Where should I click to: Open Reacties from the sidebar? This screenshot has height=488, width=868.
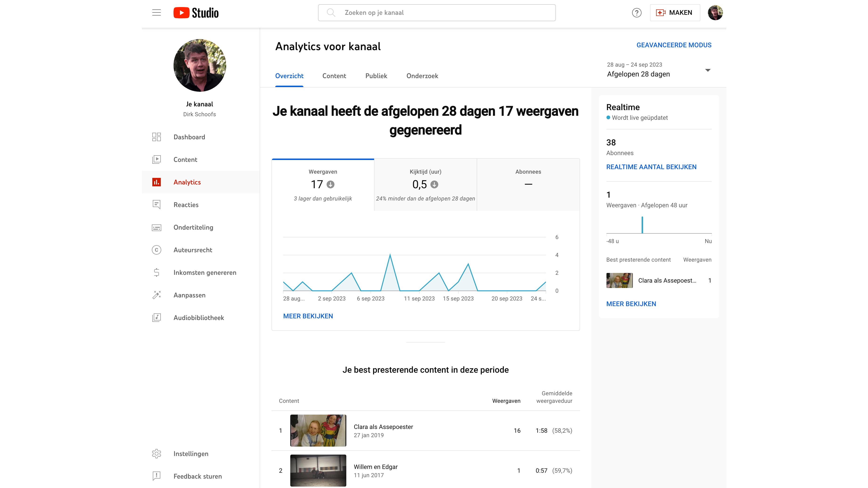pos(186,205)
